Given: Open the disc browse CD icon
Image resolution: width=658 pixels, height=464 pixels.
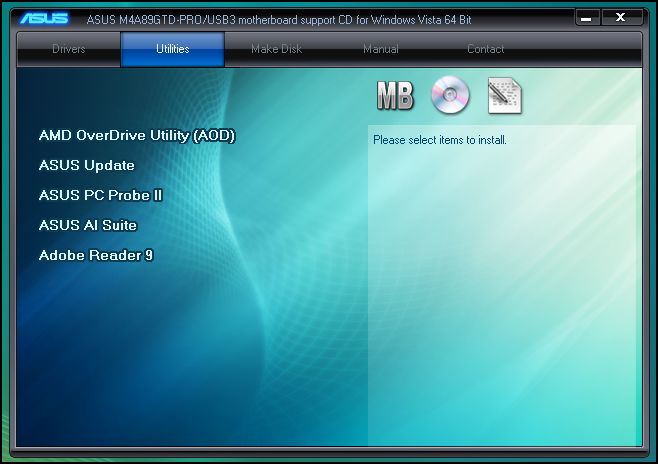Looking at the screenshot, I should coord(450,95).
